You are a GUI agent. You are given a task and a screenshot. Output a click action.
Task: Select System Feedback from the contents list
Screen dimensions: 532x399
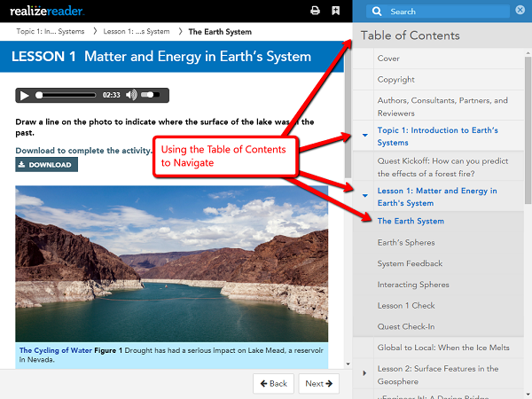pyautogui.click(x=410, y=263)
